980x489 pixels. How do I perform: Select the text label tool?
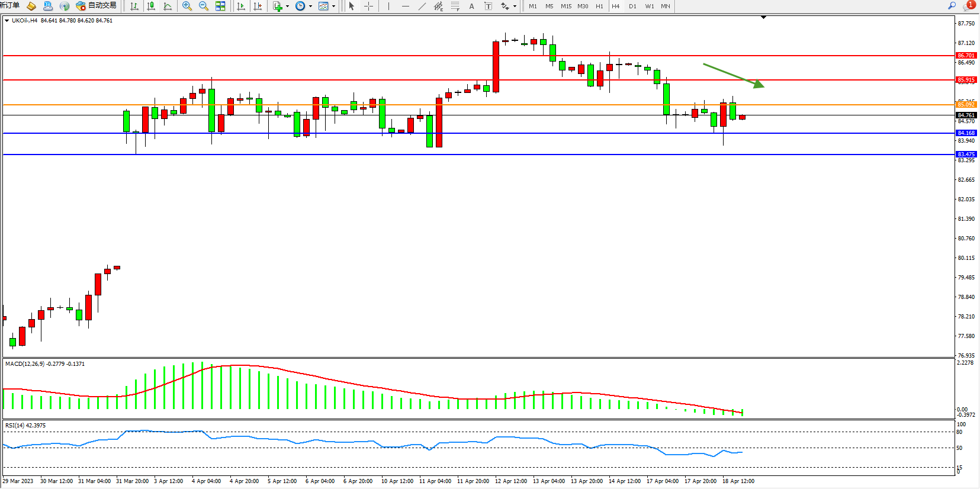(471, 6)
